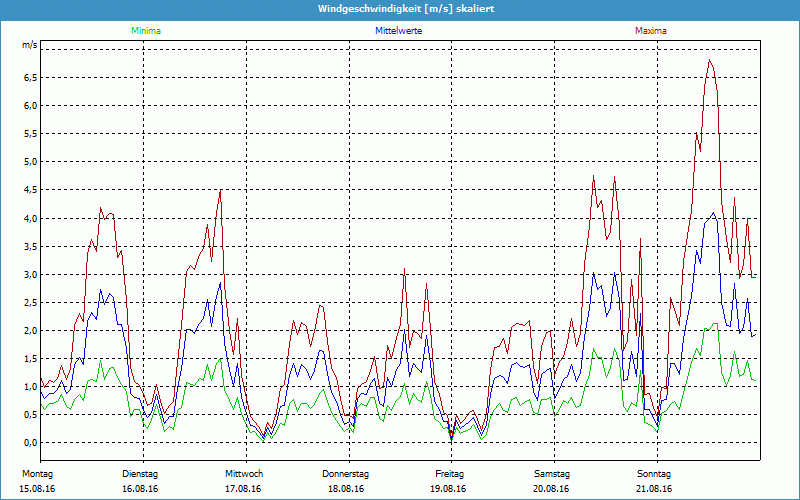Click the 0,5 y-axis value
The image size is (800, 500).
(x=30, y=415)
